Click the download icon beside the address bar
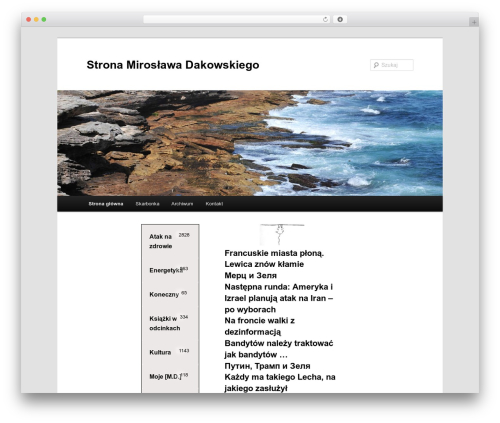Viewport: 500px width, 423px height. pyautogui.click(x=340, y=20)
